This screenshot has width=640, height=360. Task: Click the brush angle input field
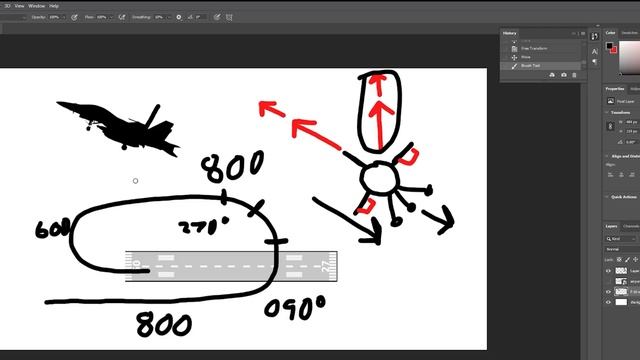coord(200,17)
